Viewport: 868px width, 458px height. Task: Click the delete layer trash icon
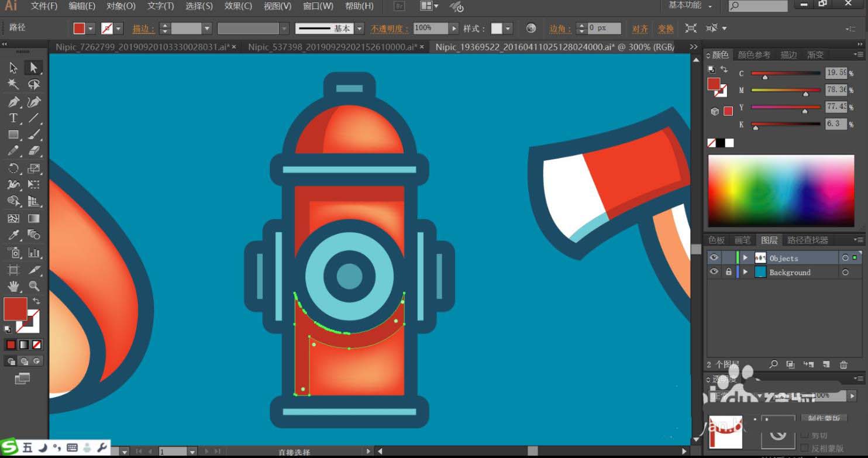click(843, 364)
